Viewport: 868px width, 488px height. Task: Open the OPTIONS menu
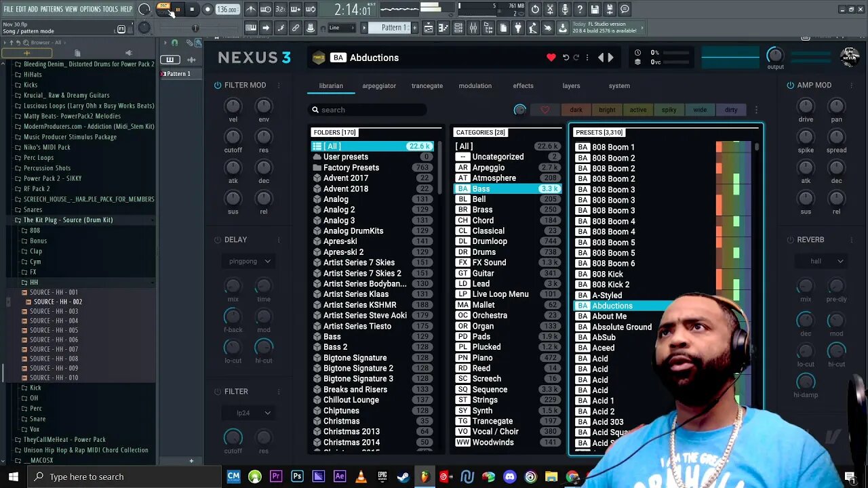(90, 9)
